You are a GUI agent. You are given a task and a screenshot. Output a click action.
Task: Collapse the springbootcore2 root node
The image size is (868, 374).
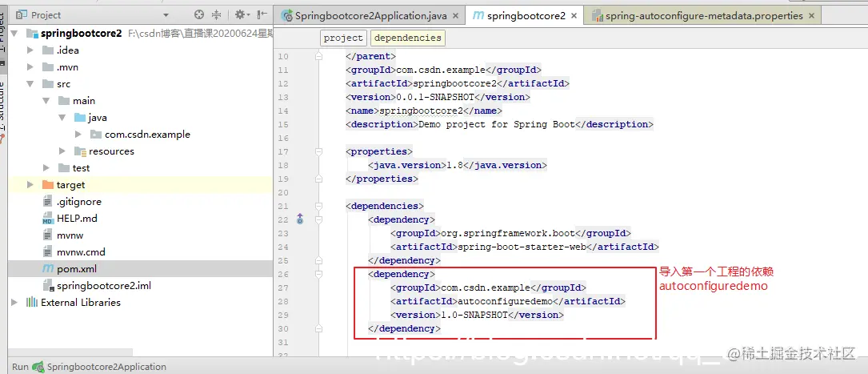[14, 34]
